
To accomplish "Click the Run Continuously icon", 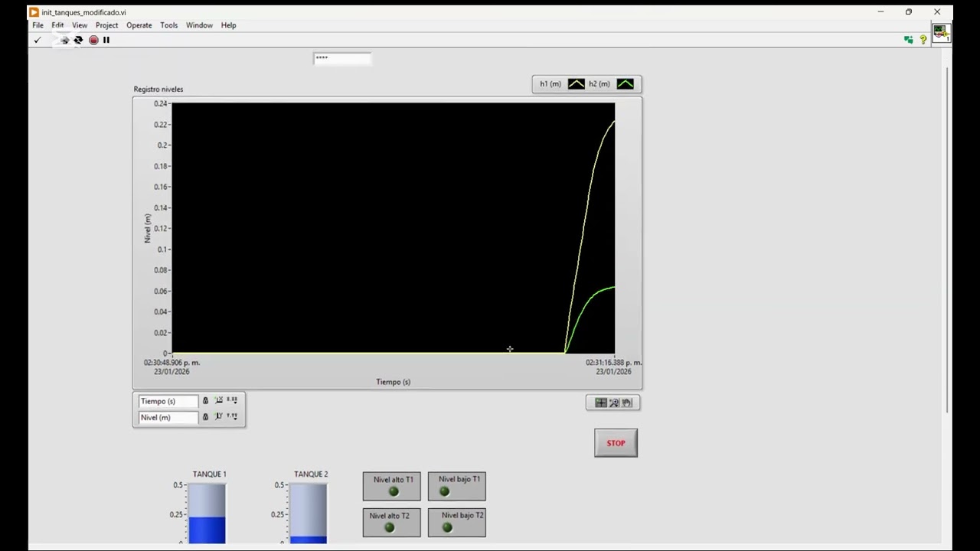I will pos(78,40).
